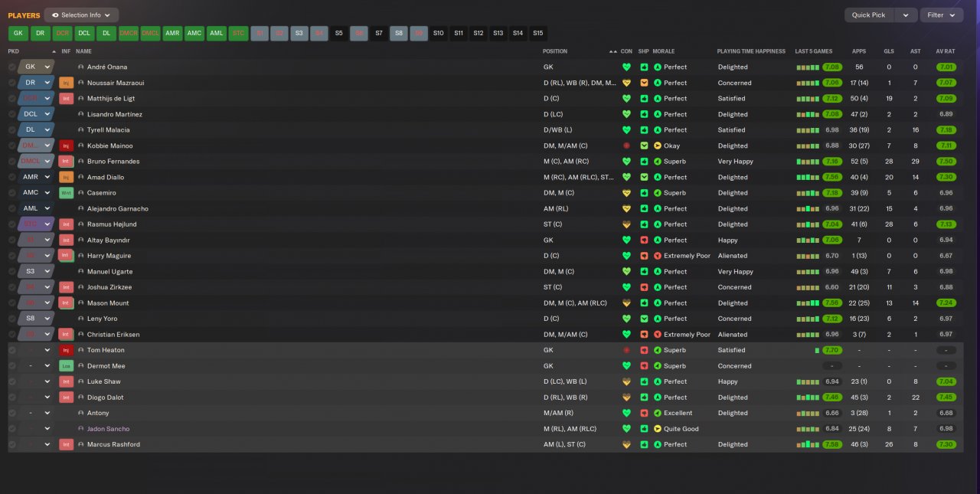
Task: Click Kobbie Mainoo's red condition icon
Action: [626, 146]
